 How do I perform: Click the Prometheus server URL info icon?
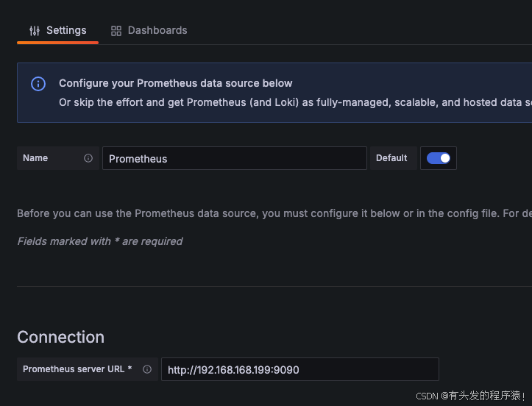[147, 369]
